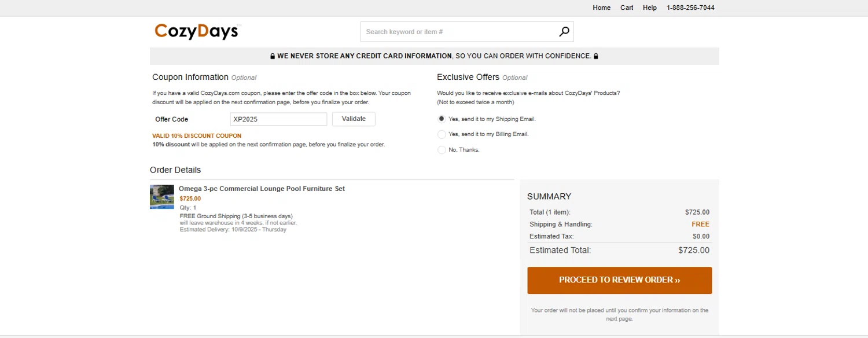
Task: Go to Home in top navigation
Action: [x=602, y=8]
